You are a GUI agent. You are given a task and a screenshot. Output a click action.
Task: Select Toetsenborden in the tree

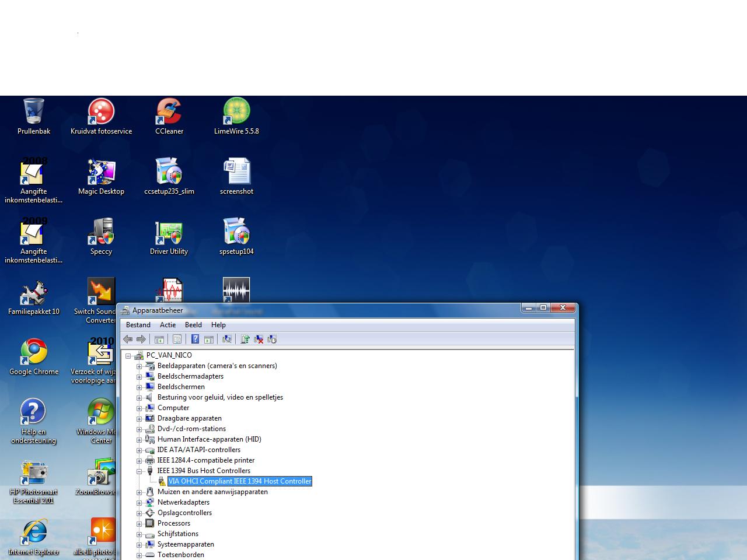point(181,555)
